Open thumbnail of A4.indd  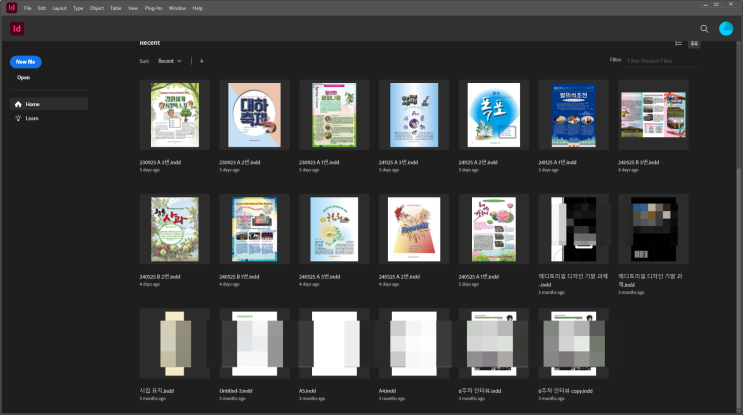[414, 343]
